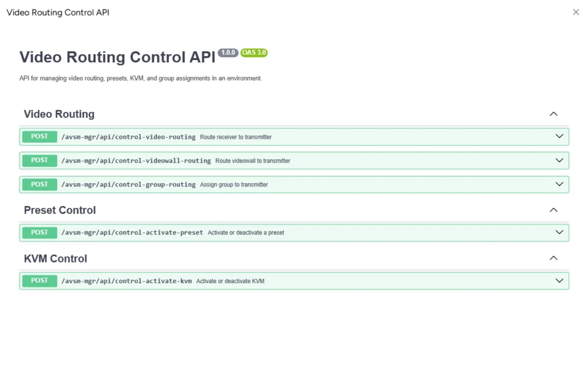Click POST badge for control-activate-preset

[x=40, y=233]
